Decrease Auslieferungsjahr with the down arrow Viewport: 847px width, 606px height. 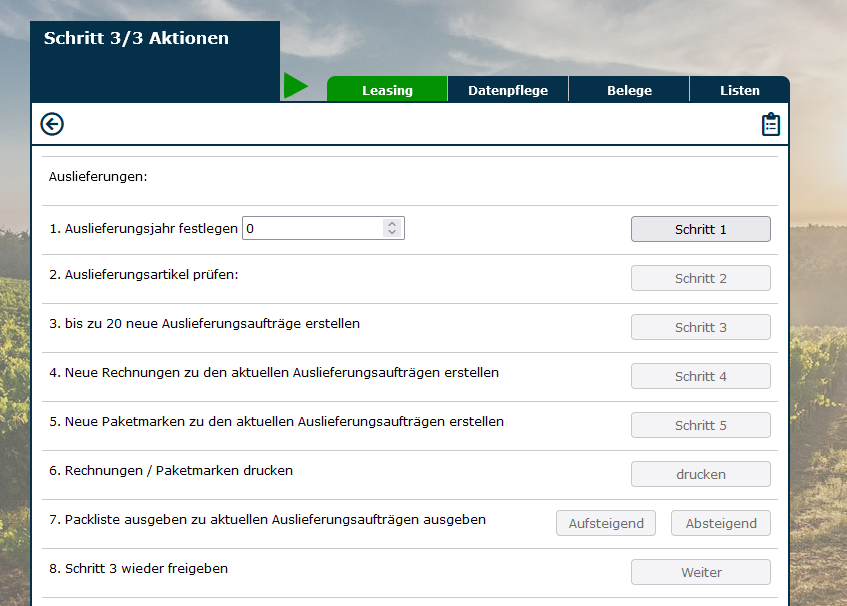(x=392, y=234)
